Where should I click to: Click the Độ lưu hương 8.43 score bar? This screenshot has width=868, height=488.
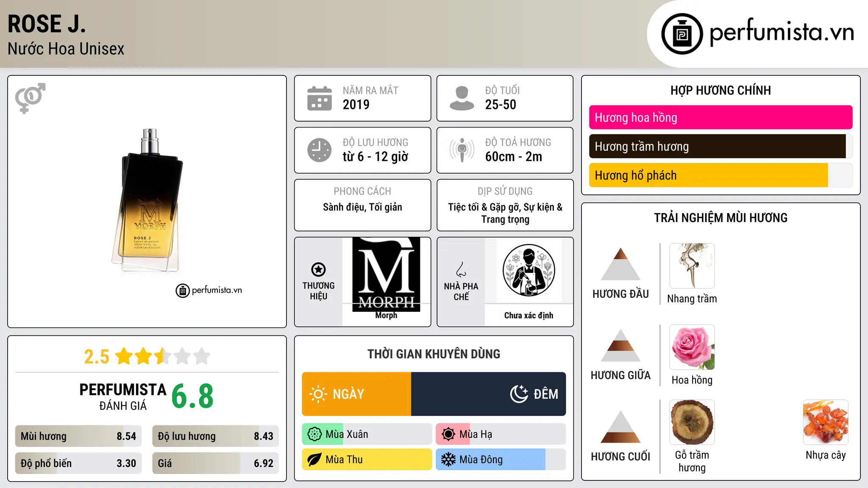(x=216, y=436)
